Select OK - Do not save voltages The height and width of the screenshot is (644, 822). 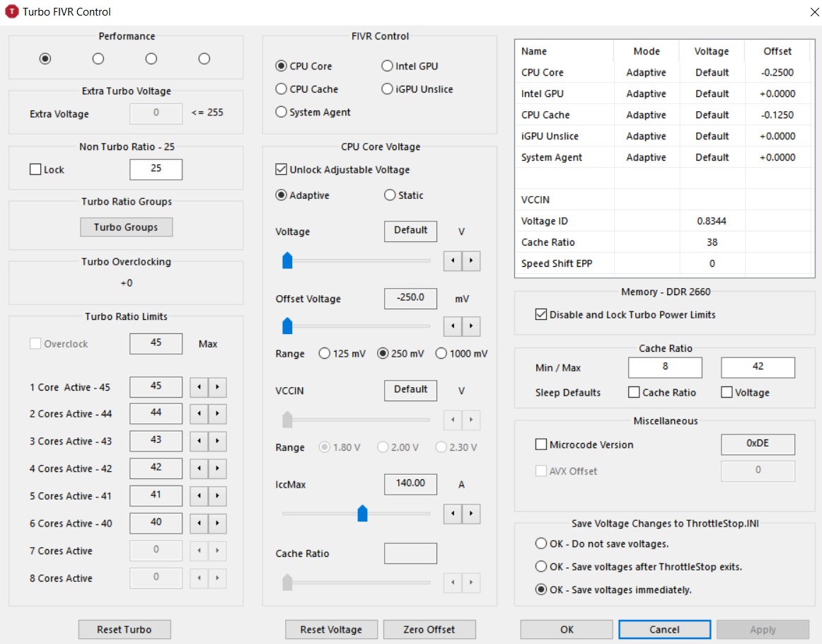pyautogui.click(x=541, y=544)
